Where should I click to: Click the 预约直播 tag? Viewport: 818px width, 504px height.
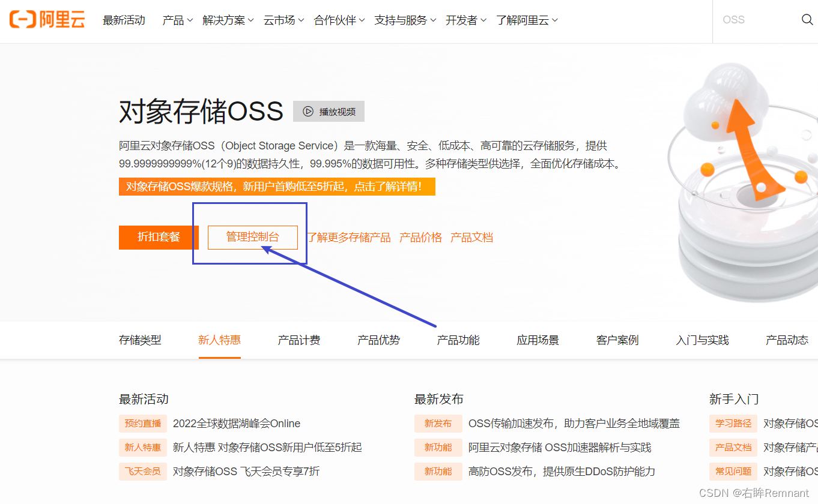(x=143, y=424)
